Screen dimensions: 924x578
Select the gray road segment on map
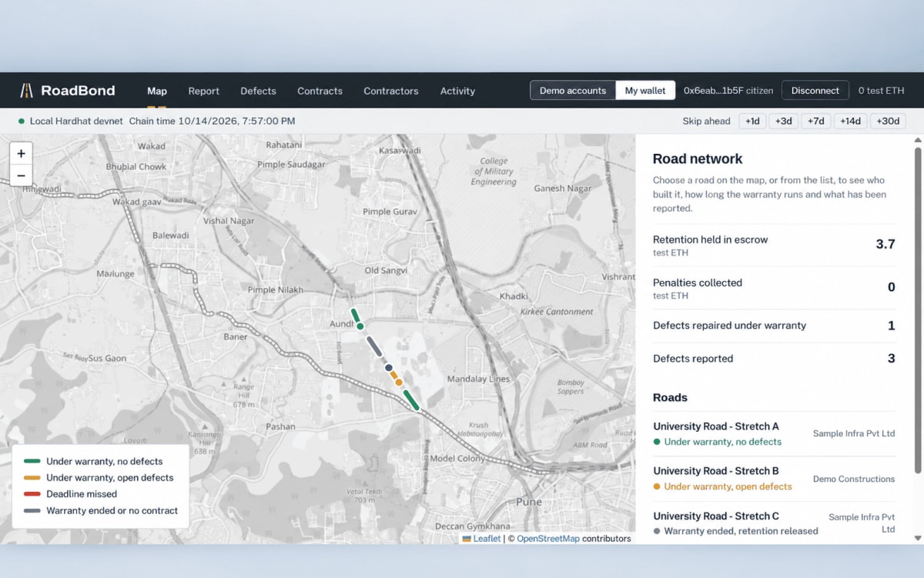[x=374, y=346]
